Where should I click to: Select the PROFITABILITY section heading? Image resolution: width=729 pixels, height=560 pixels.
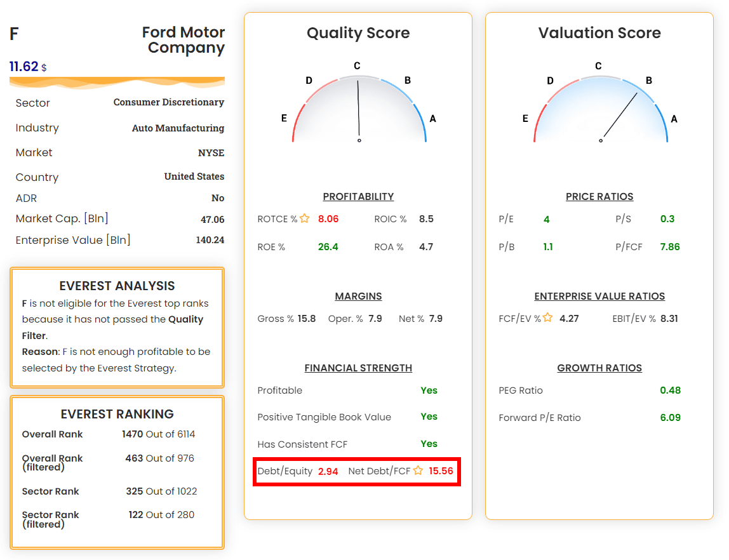point(358,197)
